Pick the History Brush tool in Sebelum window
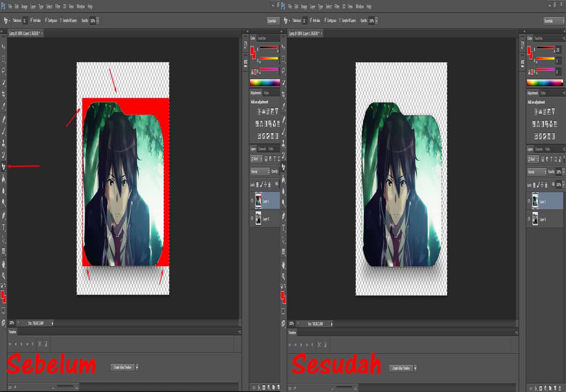 (3, 155)
